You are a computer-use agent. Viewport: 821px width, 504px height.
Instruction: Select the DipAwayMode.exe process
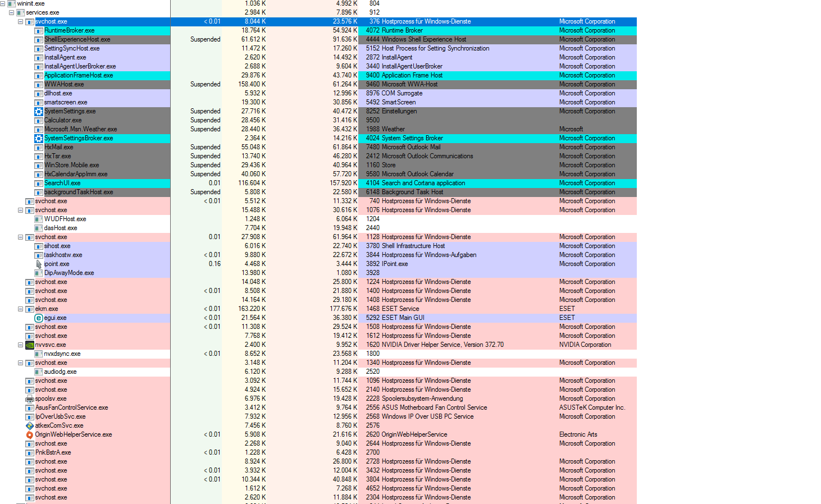(x=69, y=273)
